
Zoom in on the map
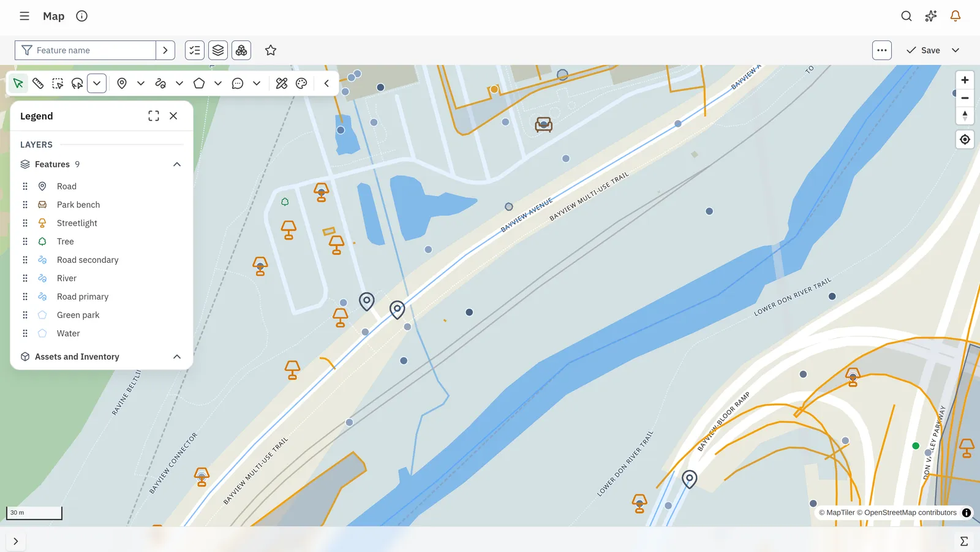[965, 80]
